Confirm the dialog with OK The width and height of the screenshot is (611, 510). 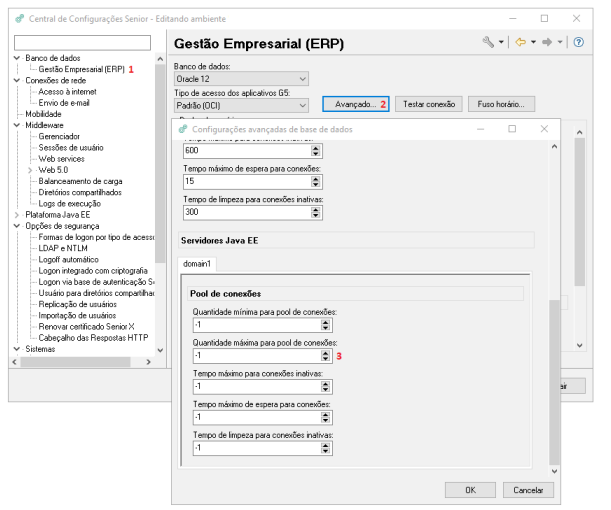[x=470, y=490]
